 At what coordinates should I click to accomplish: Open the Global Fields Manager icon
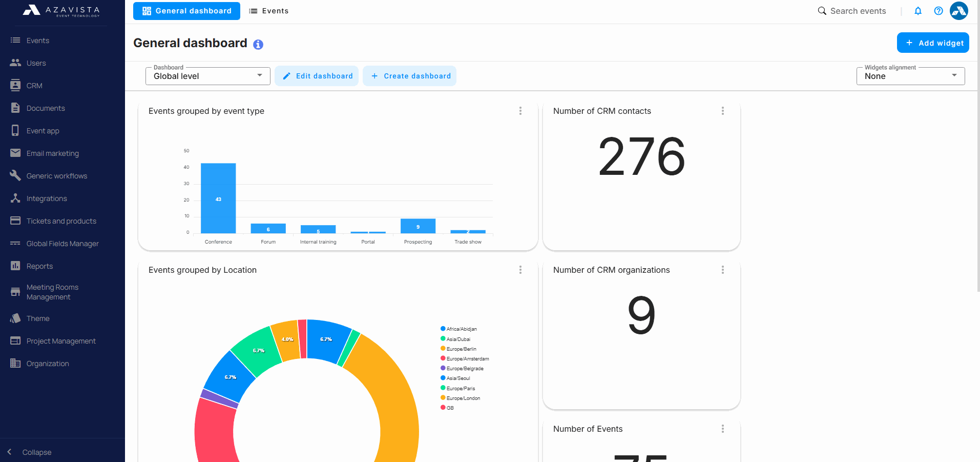[15, 243]
